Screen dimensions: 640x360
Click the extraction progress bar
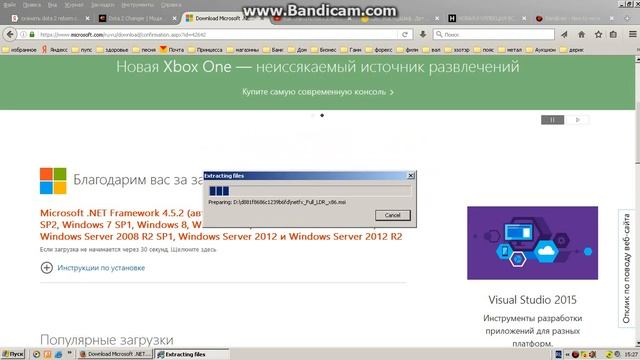tap(310, 191)
